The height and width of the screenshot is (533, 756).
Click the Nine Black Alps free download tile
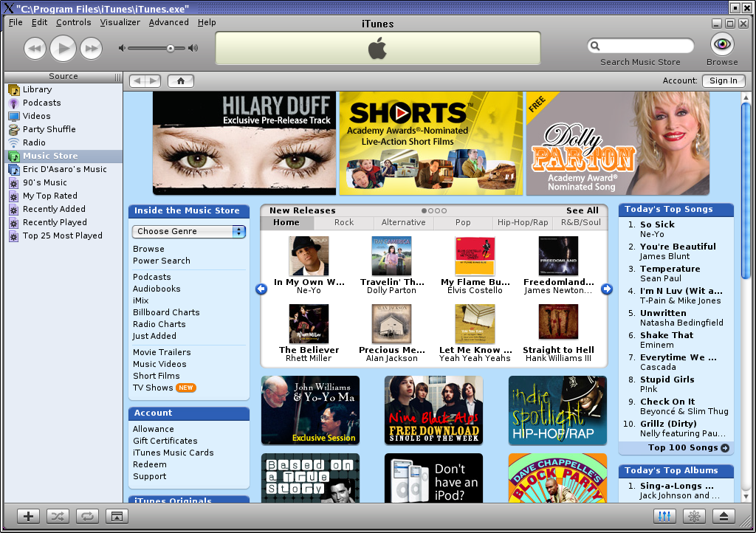pyautogui.click(x=433, y=410)
